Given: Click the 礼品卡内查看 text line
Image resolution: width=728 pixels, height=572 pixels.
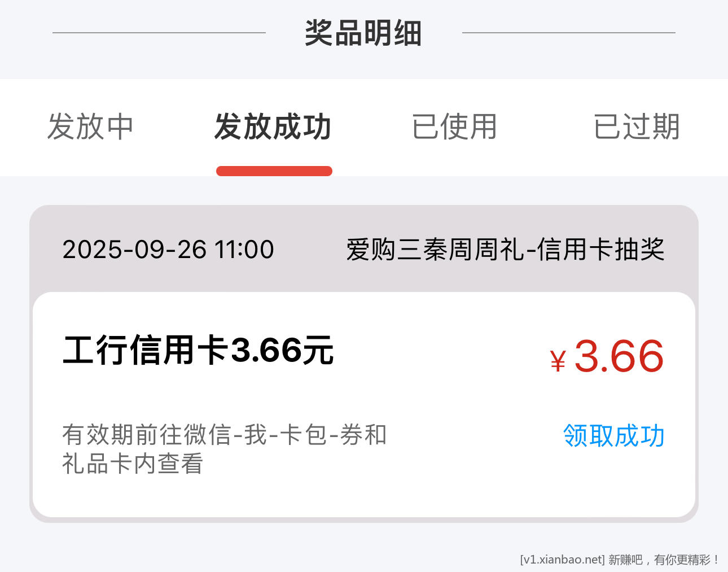Looking at the screenshot, I should pos(133,464).
